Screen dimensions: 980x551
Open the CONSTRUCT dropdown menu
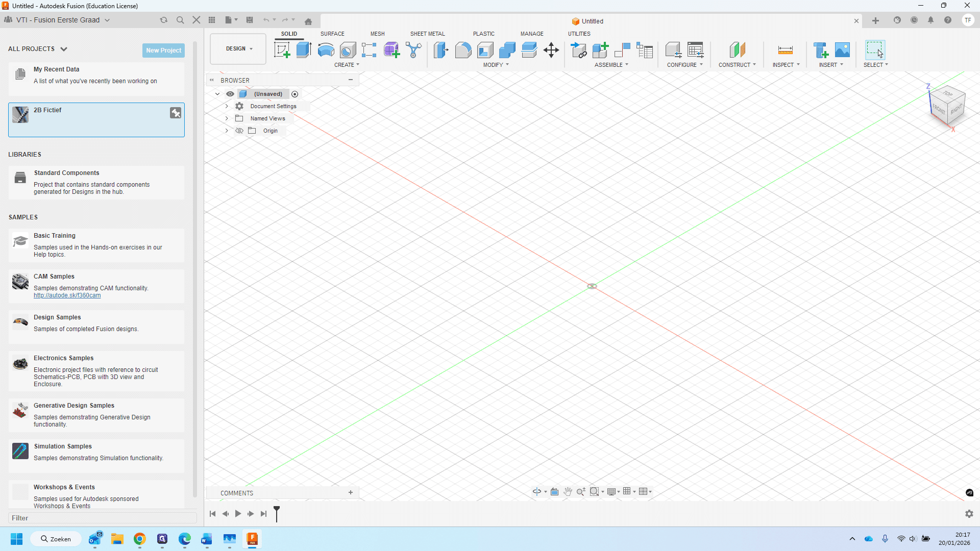738,65
